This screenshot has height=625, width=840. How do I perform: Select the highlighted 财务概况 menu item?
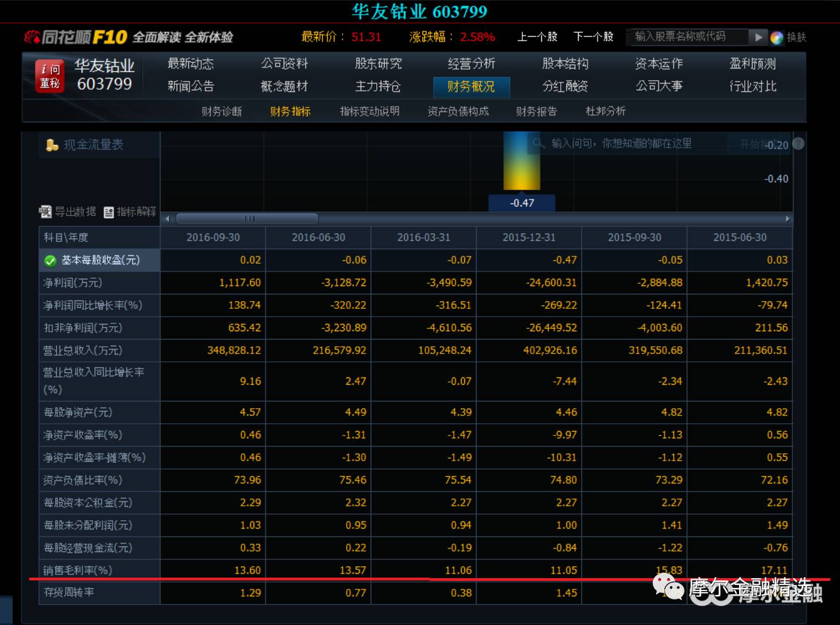pyautogui.click(x=471, y=86)
